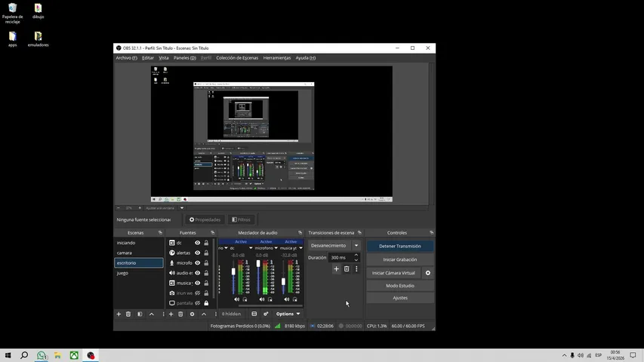Open source properties gear in the Fuentes toolbar
Screen dimensions: 644x362
pos(192,314)
